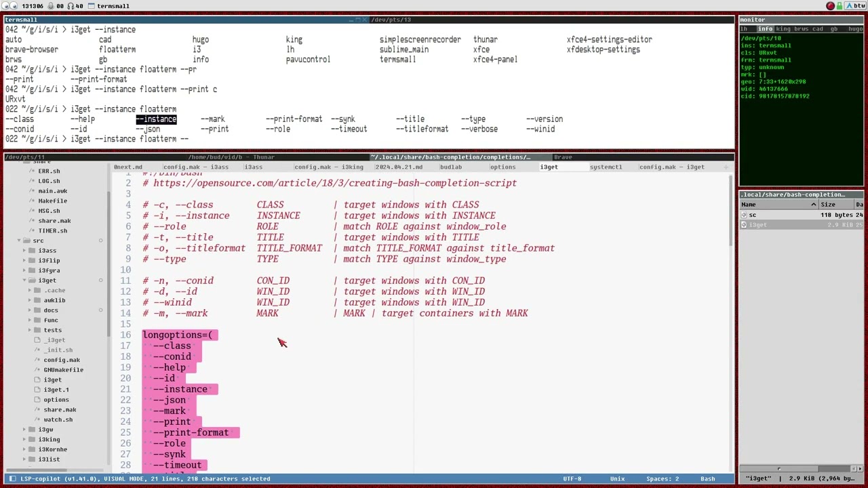Select the cad tab in monitor window
The image size is (868, 488).
point(818,29)
